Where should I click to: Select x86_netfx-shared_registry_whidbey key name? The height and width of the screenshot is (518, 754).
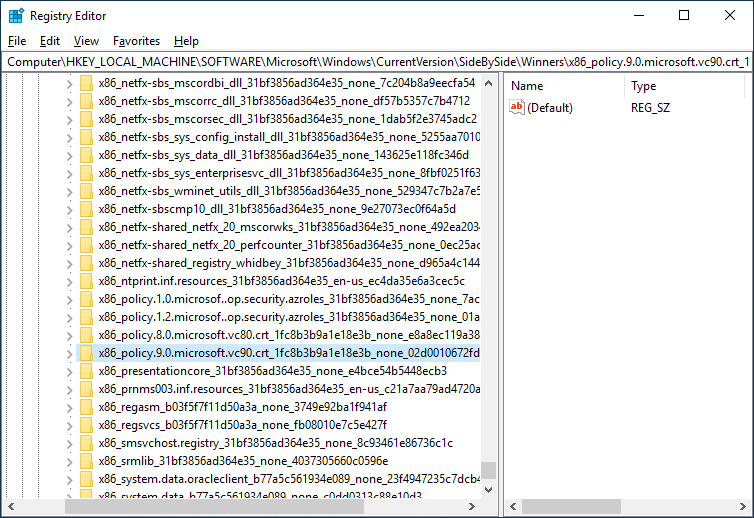click(289, 263)
